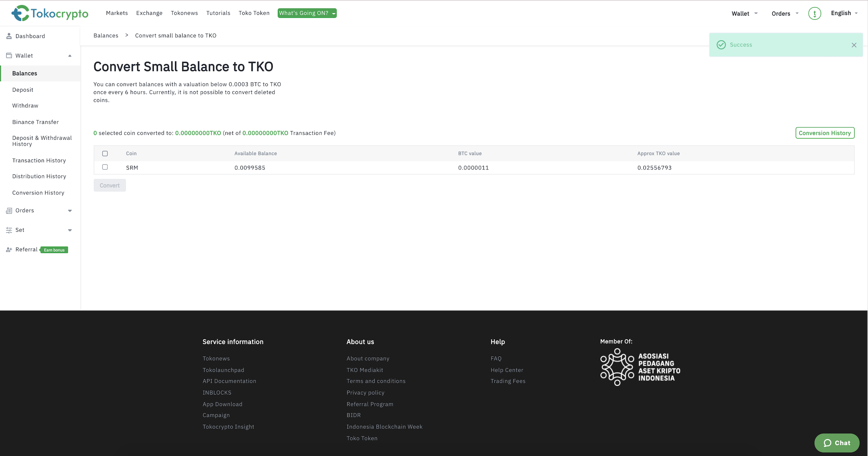
Task: Open Deposit & Withdrawal History
Action: 42,141
